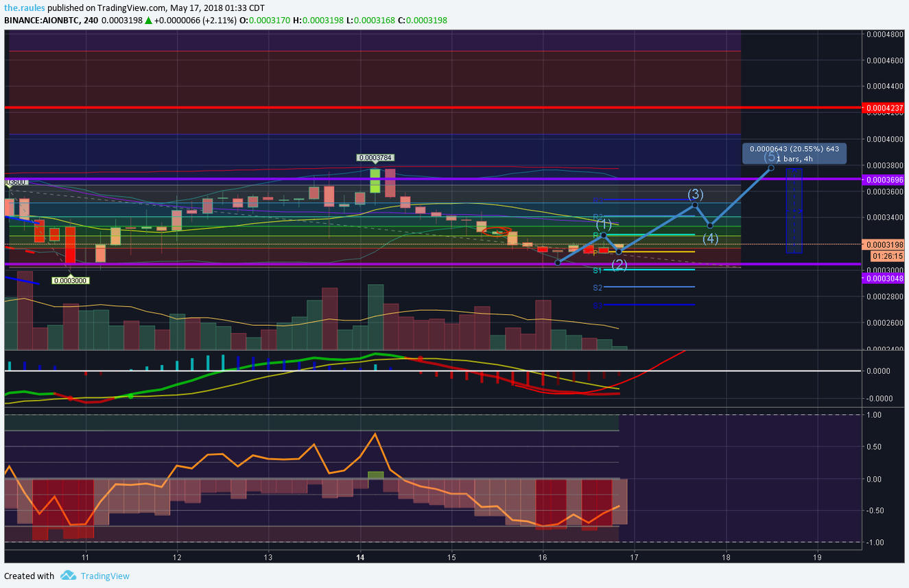Select the blue price range measurement box
Screen dimensions: 909x588
[794, 211]
